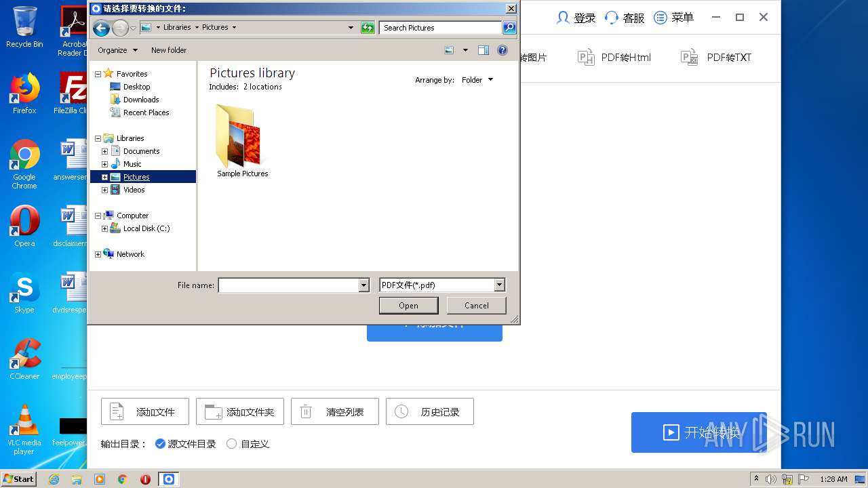Click Libraries in the address breadcrumb
This screenshot has height=488, width=868.
tap(177, 28)
